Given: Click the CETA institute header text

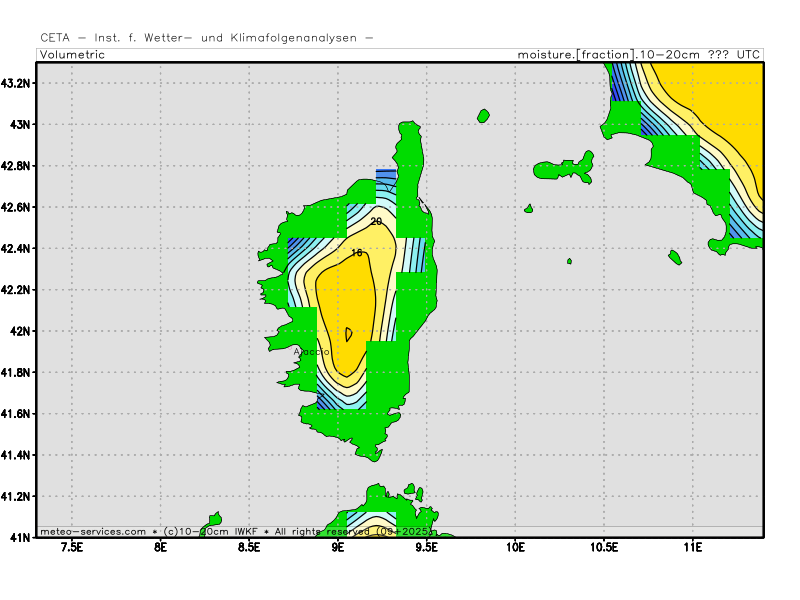Looking at the screenshot, I should pos(207,38).
